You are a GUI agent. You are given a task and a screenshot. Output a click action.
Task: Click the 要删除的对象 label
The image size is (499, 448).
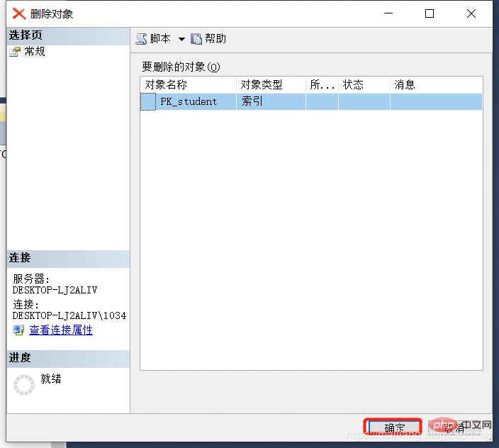(181, 67)
